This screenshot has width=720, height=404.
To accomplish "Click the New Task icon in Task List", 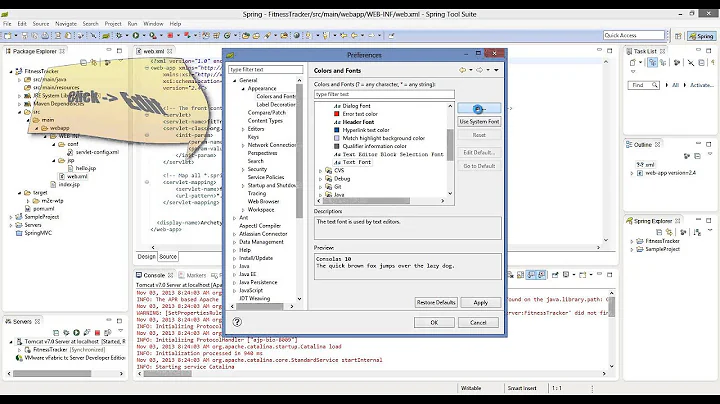I will (633, 62).
